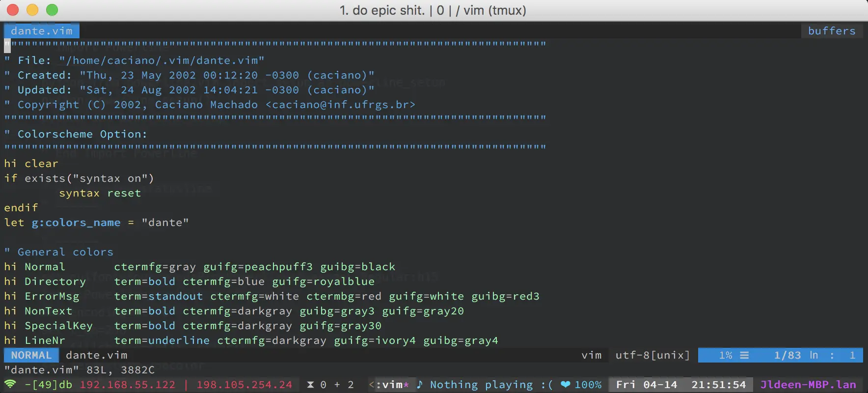Click the Wi-Fi signal icon in tmux status bar

coord(10,384)
